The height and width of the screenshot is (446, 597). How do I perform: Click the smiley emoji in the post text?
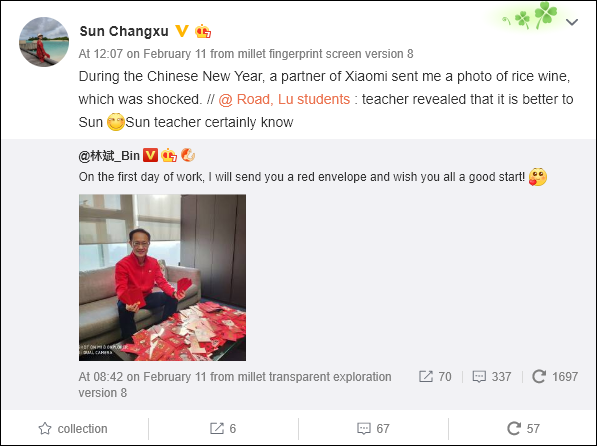(x=116, y=122)
